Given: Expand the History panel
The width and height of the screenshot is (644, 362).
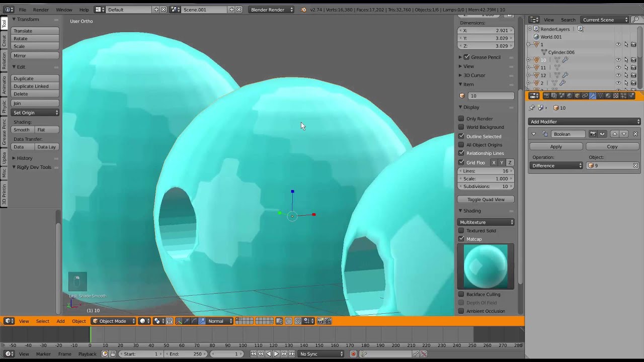Looking at the screenshot, I should point(24,158).
